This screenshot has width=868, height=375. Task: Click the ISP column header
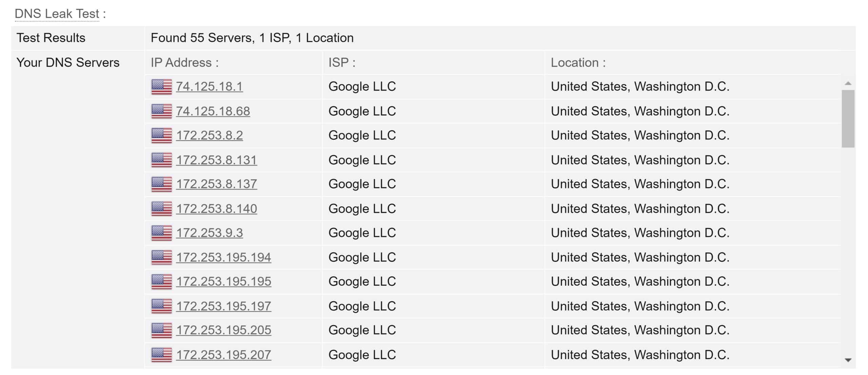342,63
